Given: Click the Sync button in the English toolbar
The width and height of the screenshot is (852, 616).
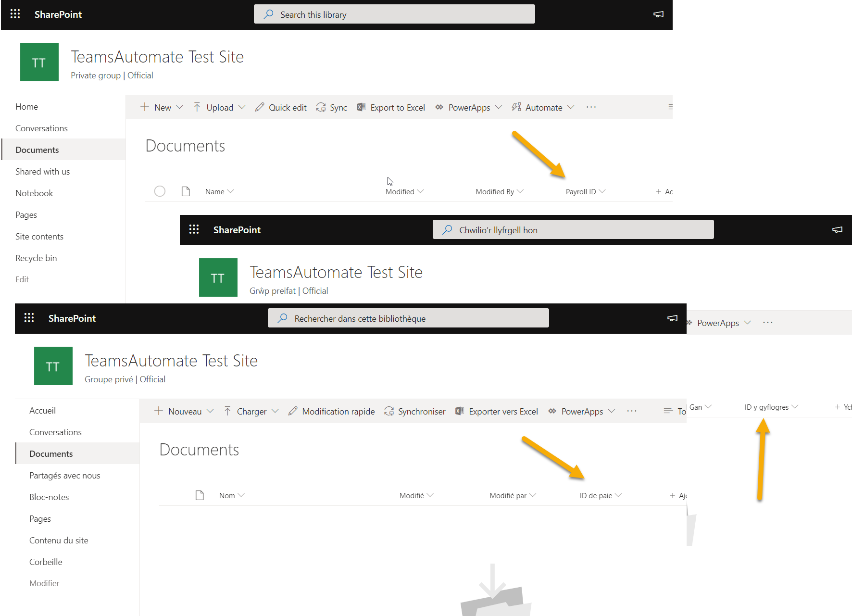Looking at the screenshot, I should pos(331,107).
